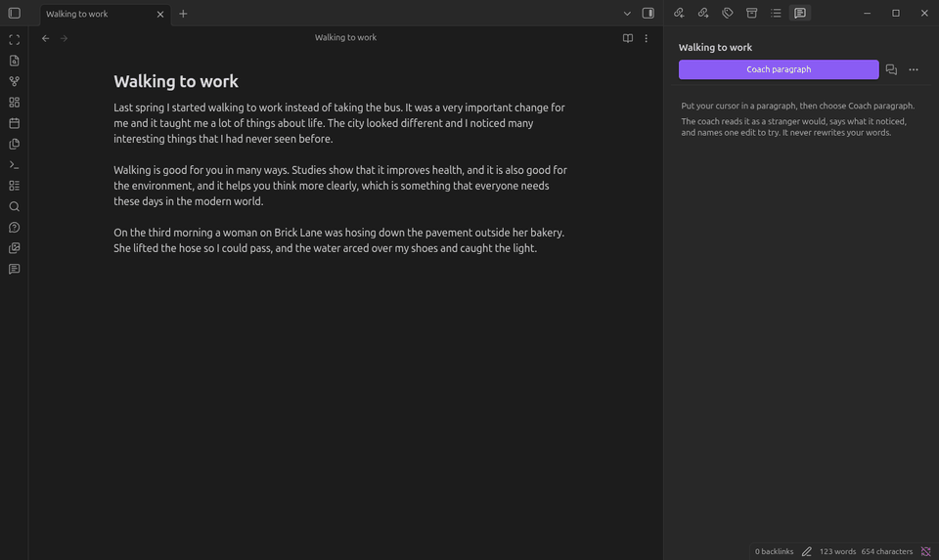
Task: Click the image gallery icon in ribbon
Action: [15, 248]
